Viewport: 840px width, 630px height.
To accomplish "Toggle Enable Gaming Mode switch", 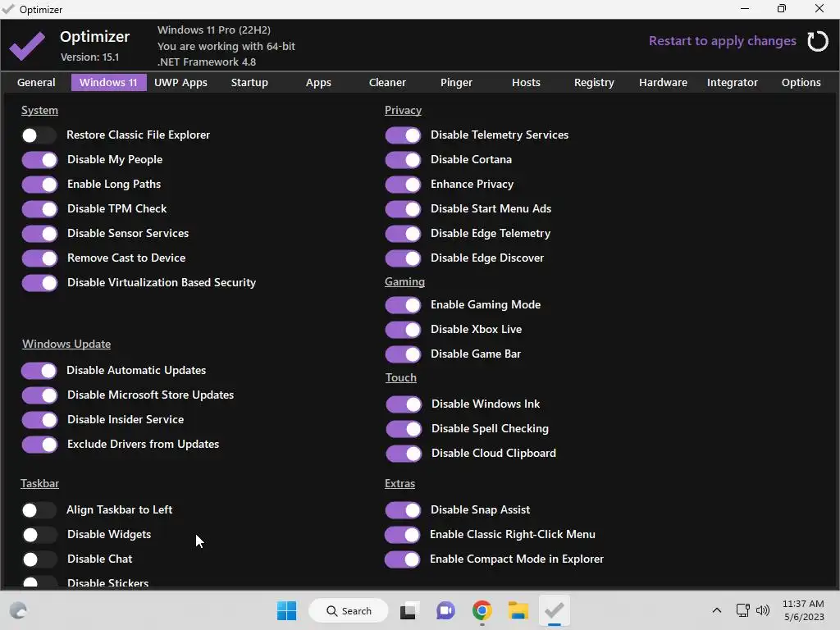I will tap(403, 305).
